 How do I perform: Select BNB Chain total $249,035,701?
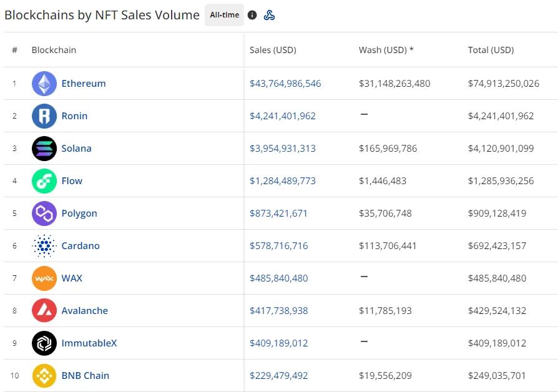click(x=497, y=376)
